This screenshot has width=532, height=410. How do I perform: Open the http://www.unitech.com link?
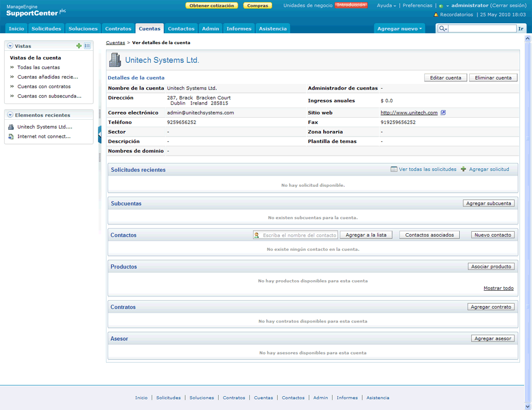pos(409,112)
